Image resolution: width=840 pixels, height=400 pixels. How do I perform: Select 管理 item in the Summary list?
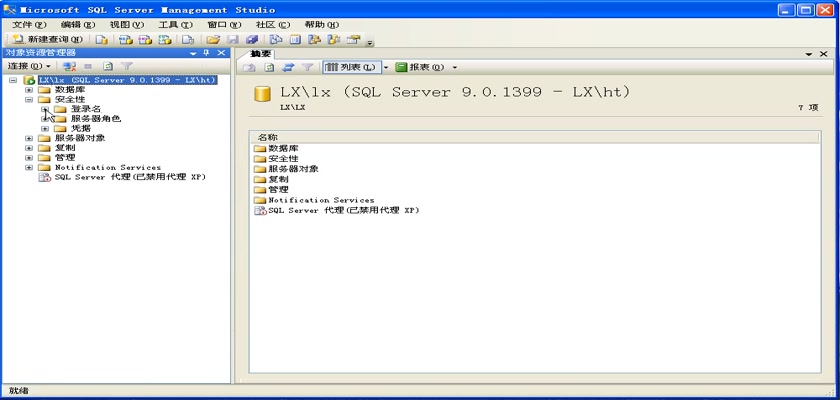(278, 190)
